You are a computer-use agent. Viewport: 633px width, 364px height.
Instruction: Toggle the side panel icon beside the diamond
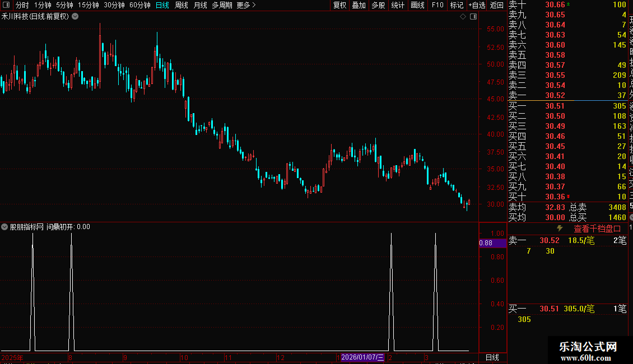(x=473, y=17)
